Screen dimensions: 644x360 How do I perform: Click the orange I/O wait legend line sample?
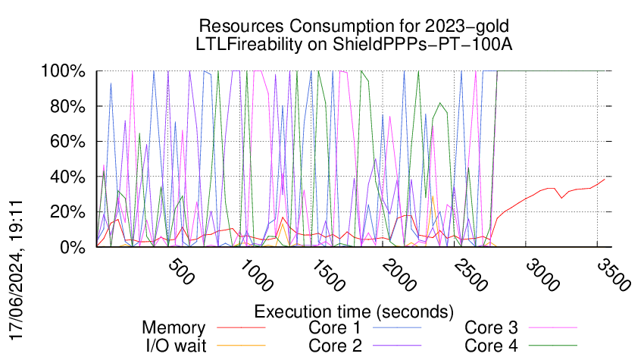pos(241,345)
